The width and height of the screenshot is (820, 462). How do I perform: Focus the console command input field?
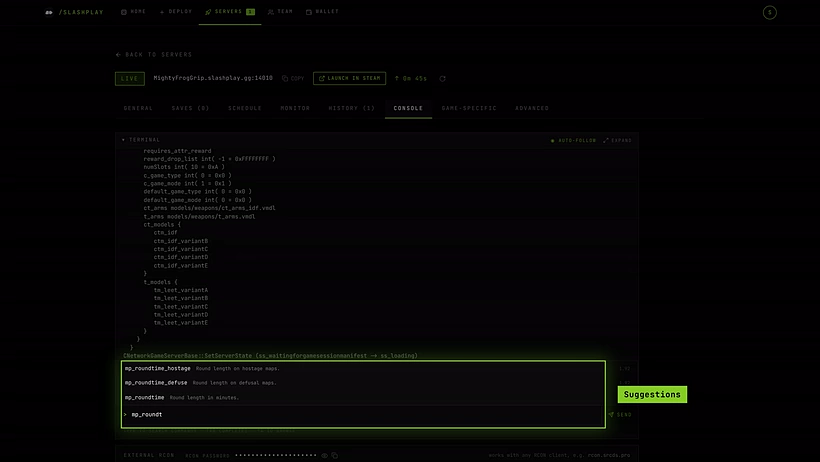click(363, 414)
